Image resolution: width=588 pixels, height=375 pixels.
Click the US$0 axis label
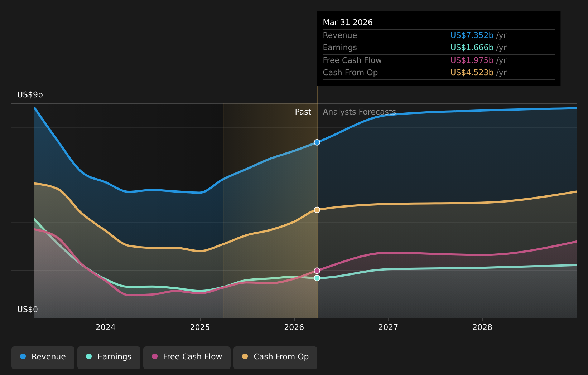pos(28,310)
